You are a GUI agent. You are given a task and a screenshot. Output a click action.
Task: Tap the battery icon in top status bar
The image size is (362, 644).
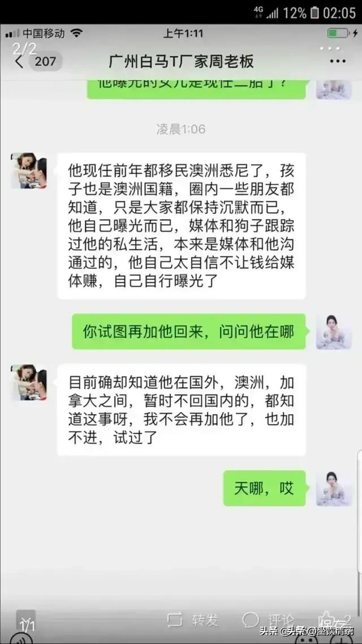coord(314,12)
